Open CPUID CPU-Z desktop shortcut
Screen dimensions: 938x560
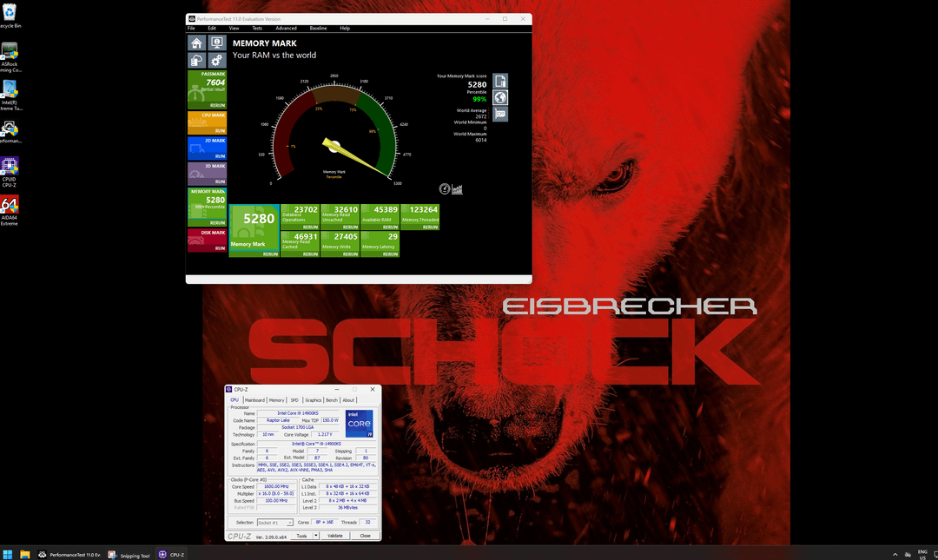click(9, 172)
